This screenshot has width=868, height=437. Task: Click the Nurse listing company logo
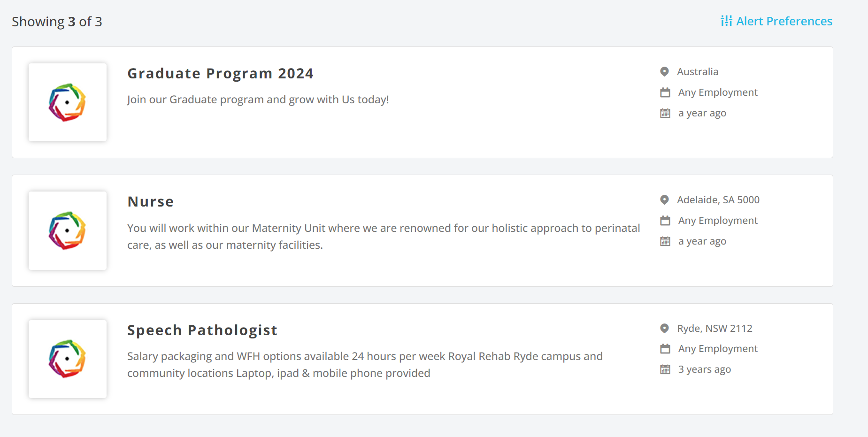point(68,230)
